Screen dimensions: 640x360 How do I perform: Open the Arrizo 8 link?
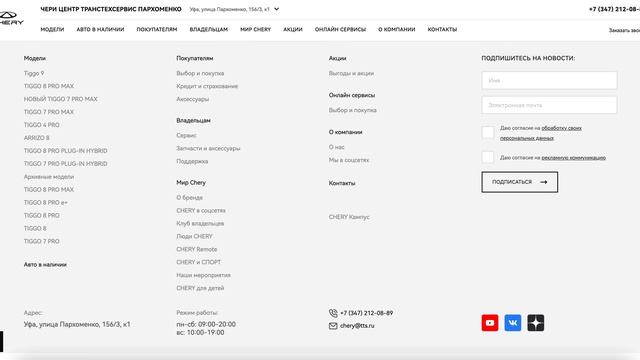coord(36,138)
